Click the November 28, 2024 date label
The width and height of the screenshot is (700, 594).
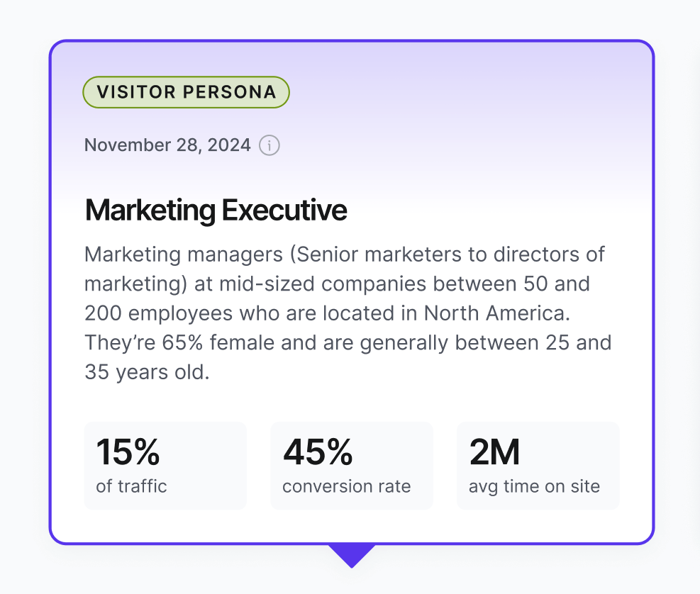(167, 145)
